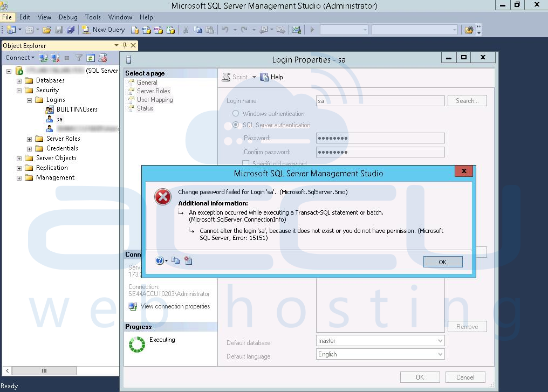This screenshot has width=548, height=392.
Task: Open the toolbar overflow options arrow
Action: pyautogui.click(x=479, y=30)
